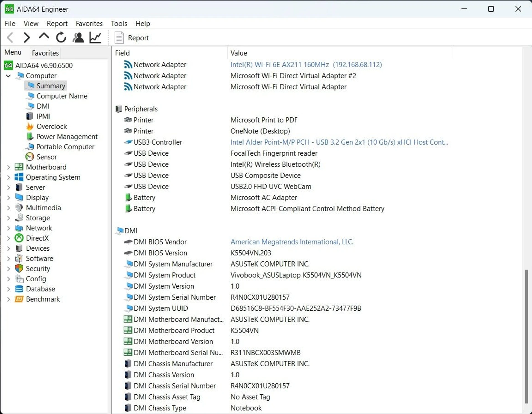The image size is (532, 414).
Task: Select the FocalTech Fingerprint reader value
Action: (x=274, y=153)
